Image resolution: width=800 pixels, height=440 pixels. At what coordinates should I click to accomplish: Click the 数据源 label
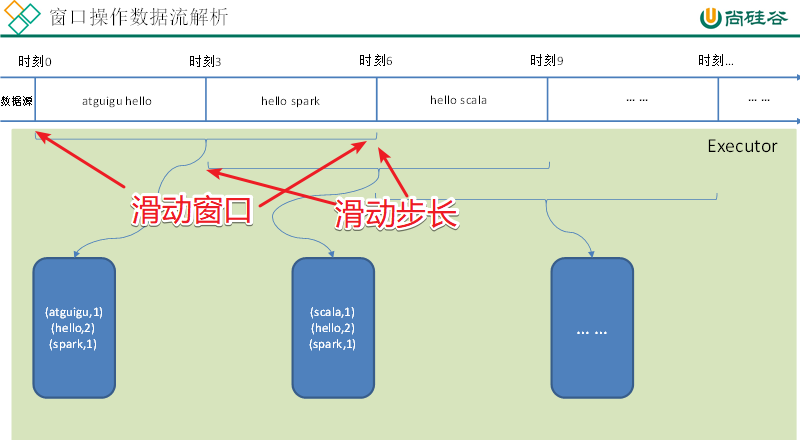point(16,101)
